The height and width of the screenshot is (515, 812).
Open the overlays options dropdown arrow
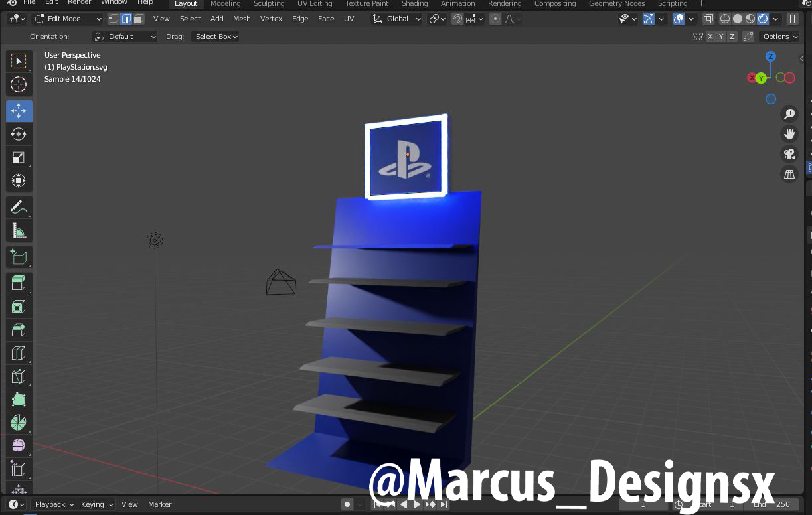[691, 19]
